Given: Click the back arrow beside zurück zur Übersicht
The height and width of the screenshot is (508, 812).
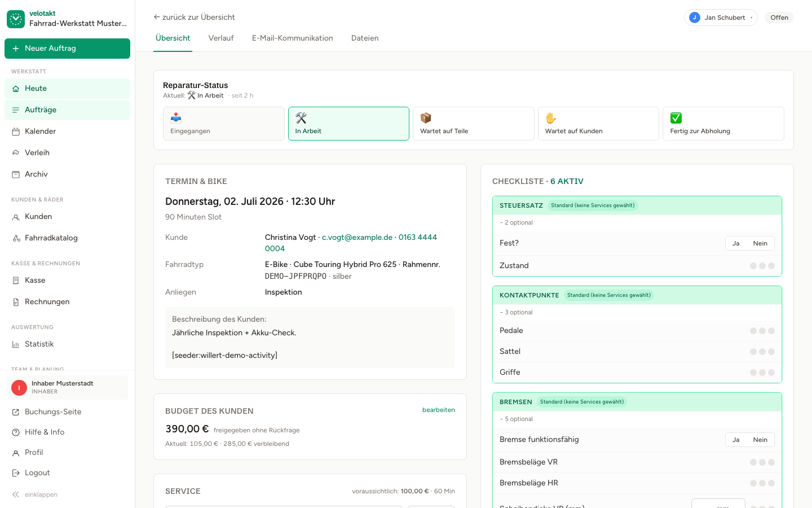Looking at the screenshot, I should [x=157, y=17].
